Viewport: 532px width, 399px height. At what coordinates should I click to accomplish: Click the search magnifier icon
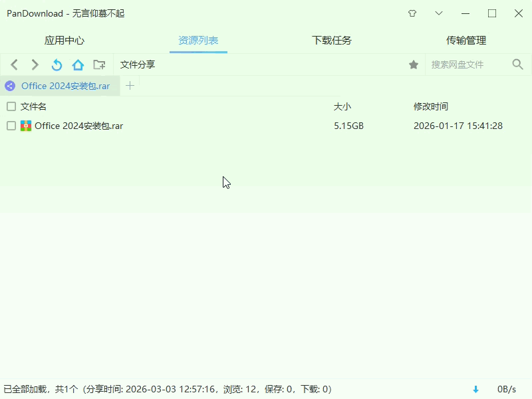tap(517, 65)
